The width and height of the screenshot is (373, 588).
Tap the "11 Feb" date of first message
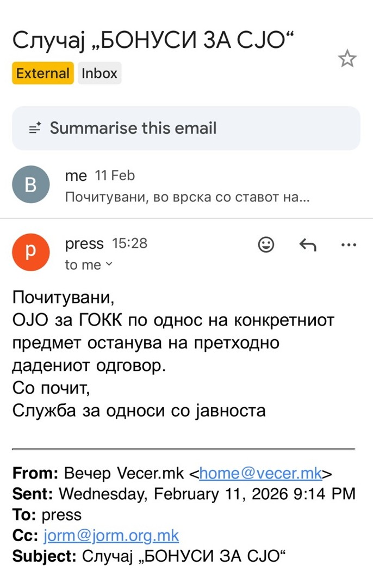point(115,176)
